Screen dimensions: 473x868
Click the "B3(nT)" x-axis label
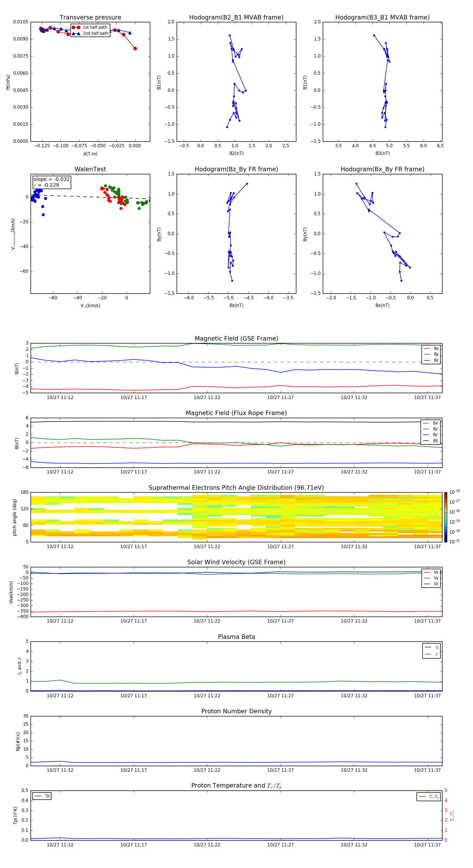tap(382, 153)
